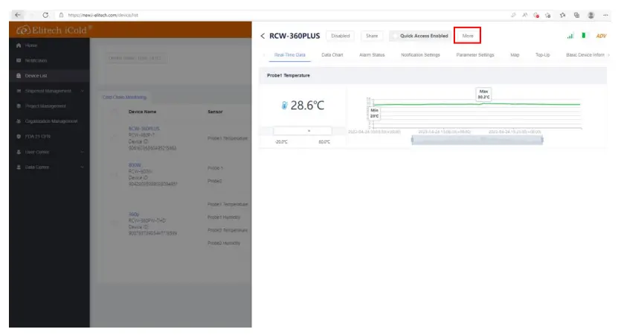Select the Home menu item
This screenshot has width=644, height=335.
pyautogui.click(x=49, y=45)
